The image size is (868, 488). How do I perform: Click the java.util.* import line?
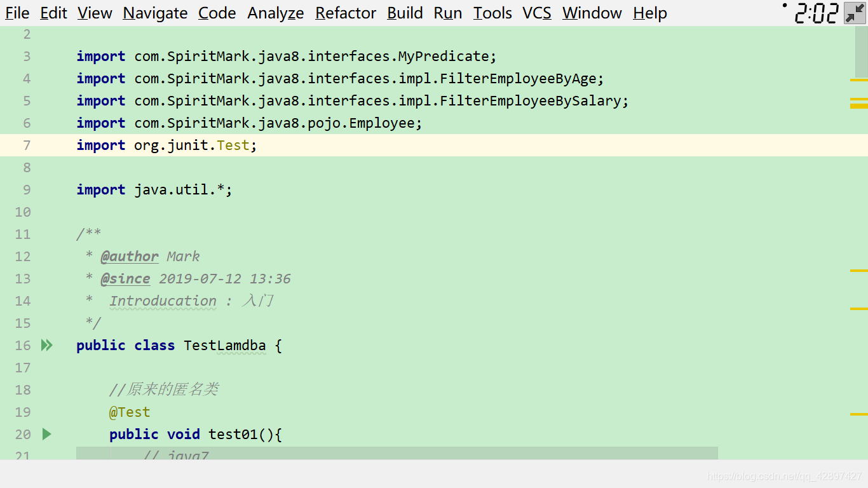point(154,189)
